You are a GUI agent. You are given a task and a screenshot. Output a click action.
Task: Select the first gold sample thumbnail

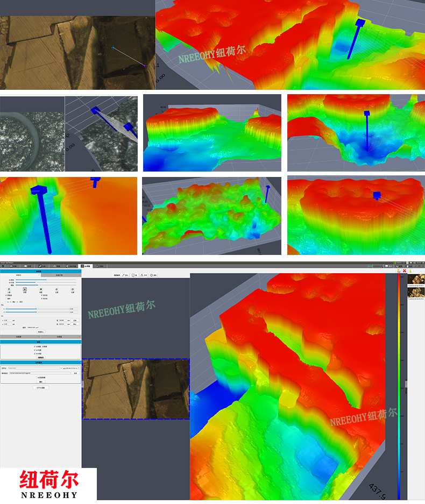tap(416, 279)
